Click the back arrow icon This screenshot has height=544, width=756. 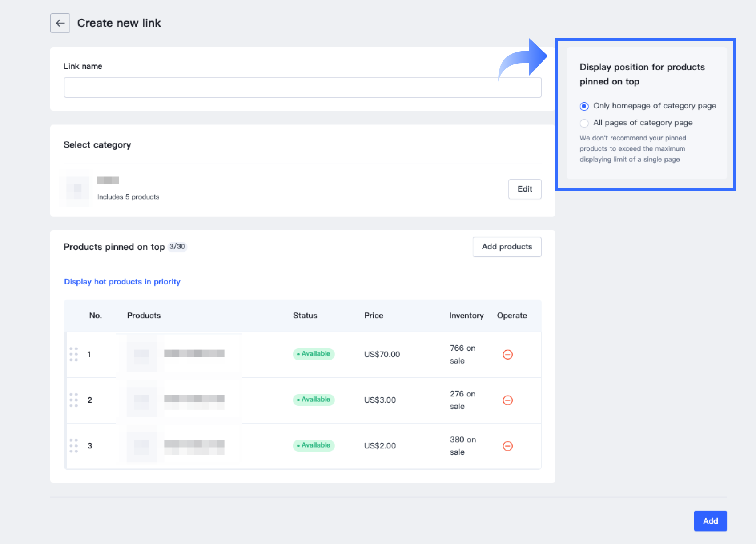point(60,23)
